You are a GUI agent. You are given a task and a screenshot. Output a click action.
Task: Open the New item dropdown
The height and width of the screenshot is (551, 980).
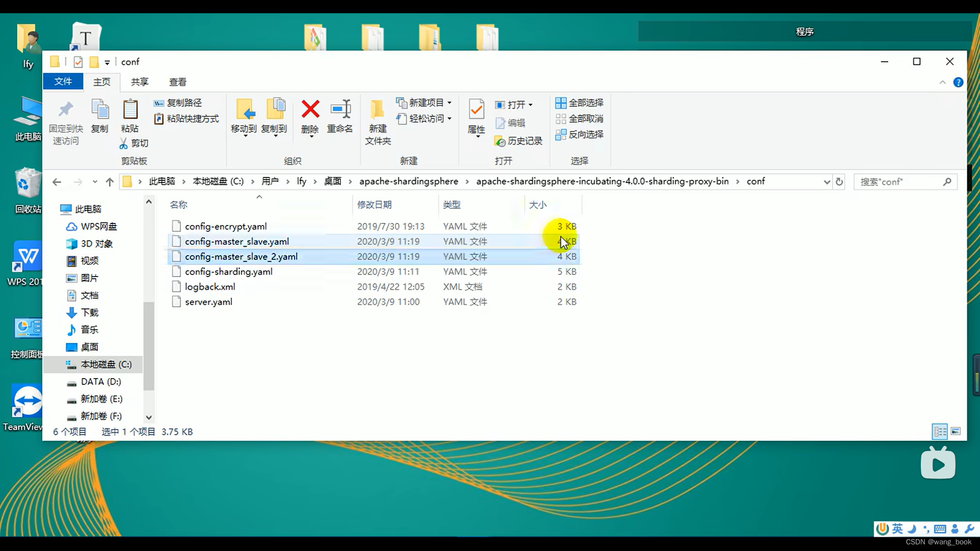(424, 103)
